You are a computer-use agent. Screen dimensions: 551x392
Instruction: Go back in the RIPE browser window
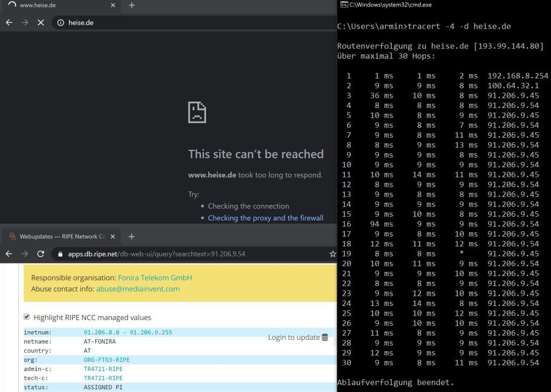click(x=9, y=254)
